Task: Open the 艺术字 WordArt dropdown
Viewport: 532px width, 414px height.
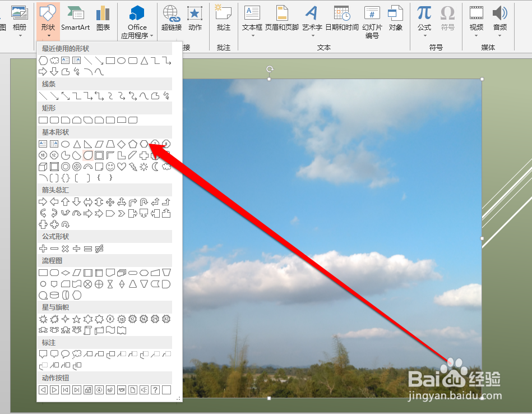Action: coord(312,21)
